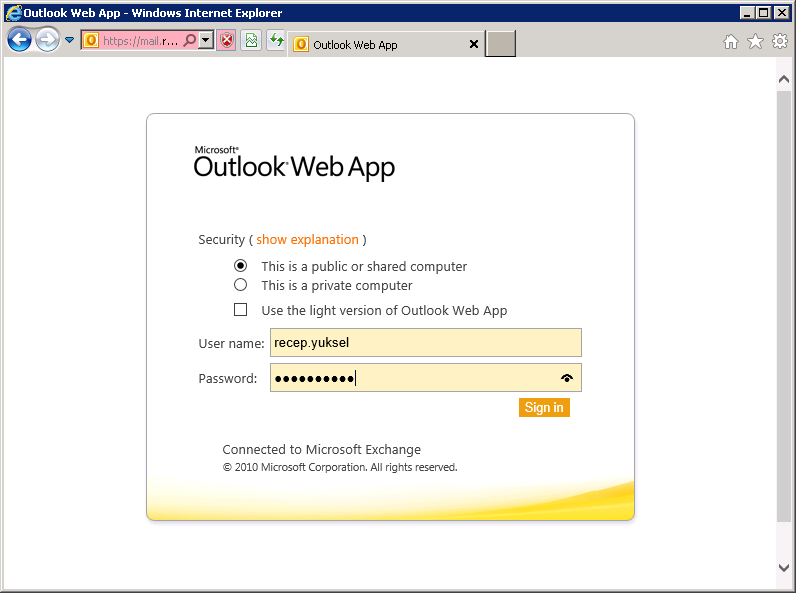Click the Home house icon

[x=731, y=42]
